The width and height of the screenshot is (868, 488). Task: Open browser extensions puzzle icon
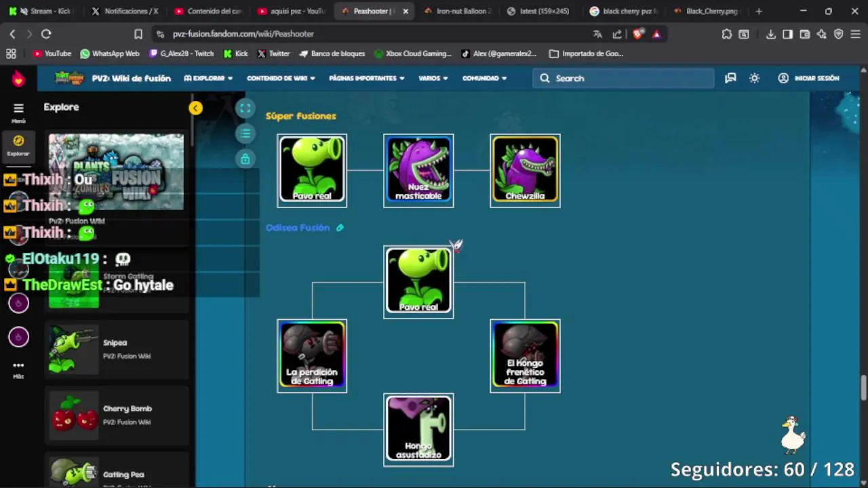(x=727, y=34)
